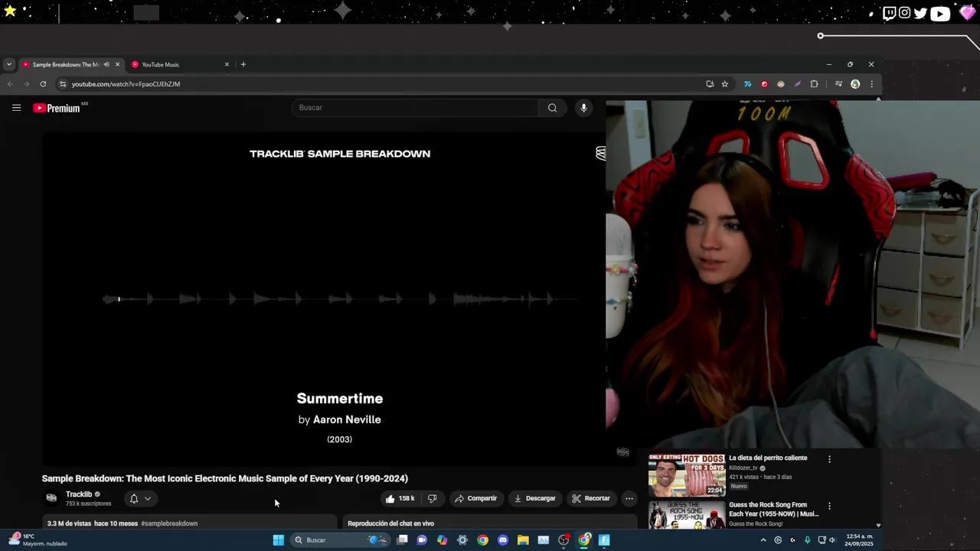
Task: Open taskbar microphone tray icon
Action: pyautogui.click(x=807, y=540)
